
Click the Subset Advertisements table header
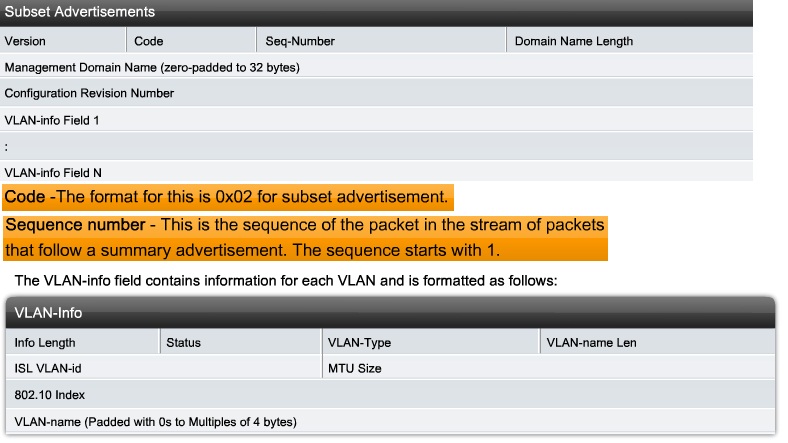coord(80,13)
